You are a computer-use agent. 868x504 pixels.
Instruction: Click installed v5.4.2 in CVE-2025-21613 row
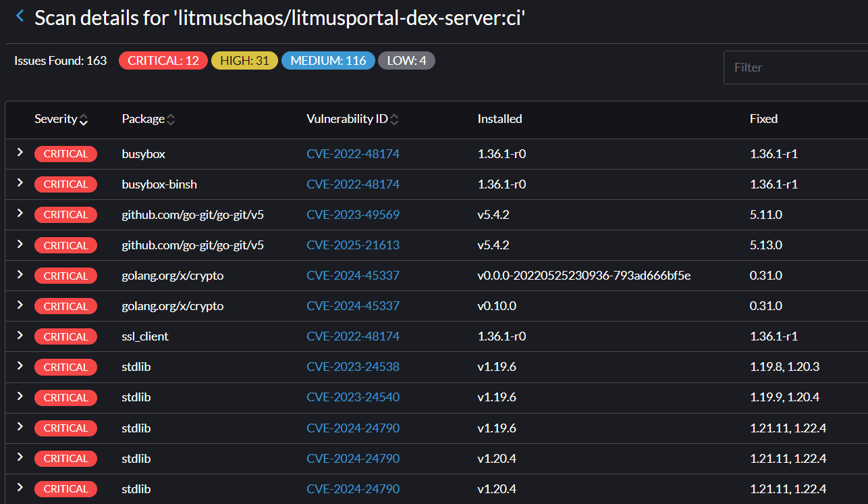pyautogui.click(x=493, y=245)
